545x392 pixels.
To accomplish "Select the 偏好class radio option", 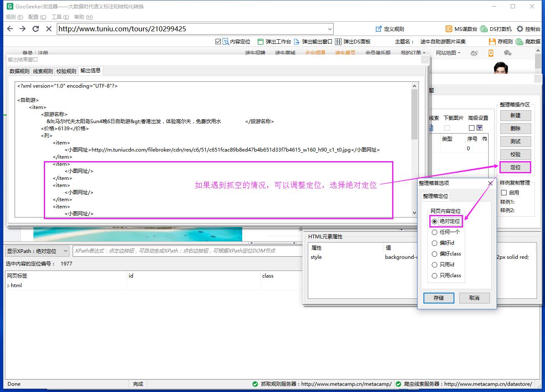I will pos(434,254).
